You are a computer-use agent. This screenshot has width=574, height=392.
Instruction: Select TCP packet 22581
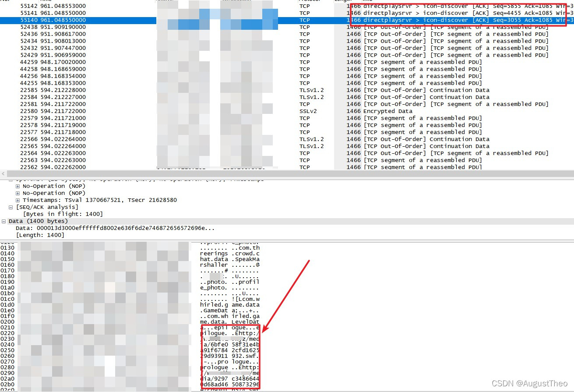(287, 104)
